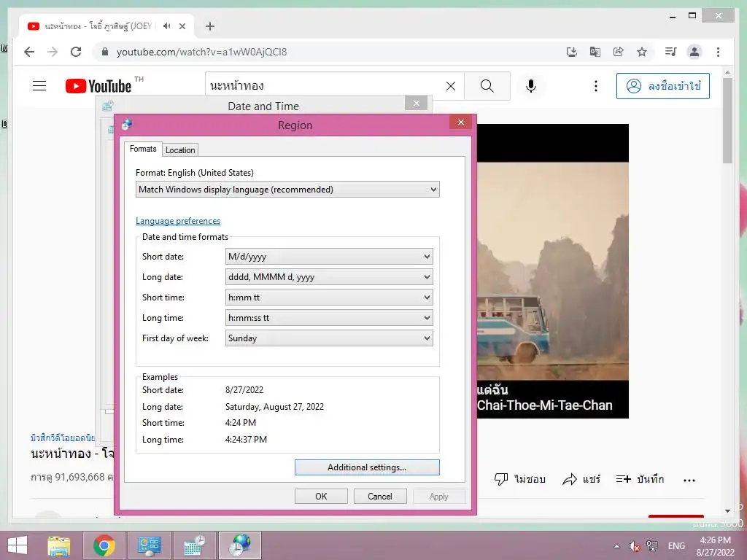
Task: Click the YouTube page scrollbar
Action: tap(727, 121)
